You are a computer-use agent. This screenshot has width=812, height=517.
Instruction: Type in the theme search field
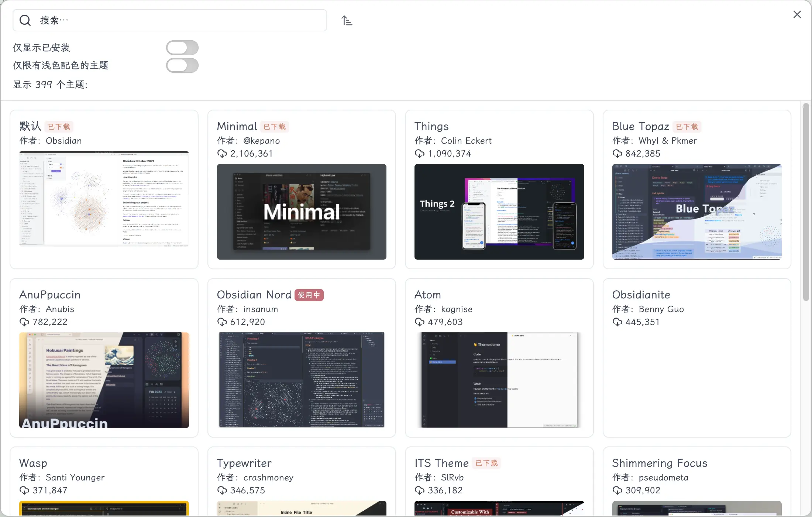(181, 20)
